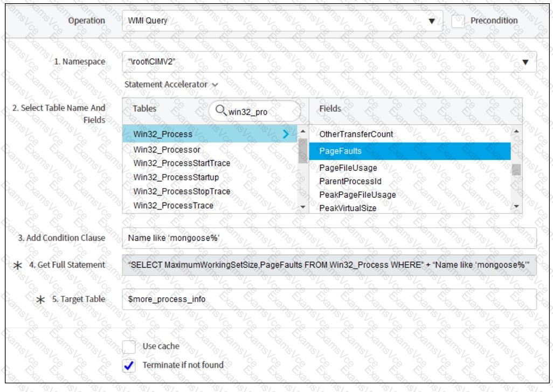The image size is (553, 392).
Task: Click the Add Condition Clause field
Action: coord(329,238)
